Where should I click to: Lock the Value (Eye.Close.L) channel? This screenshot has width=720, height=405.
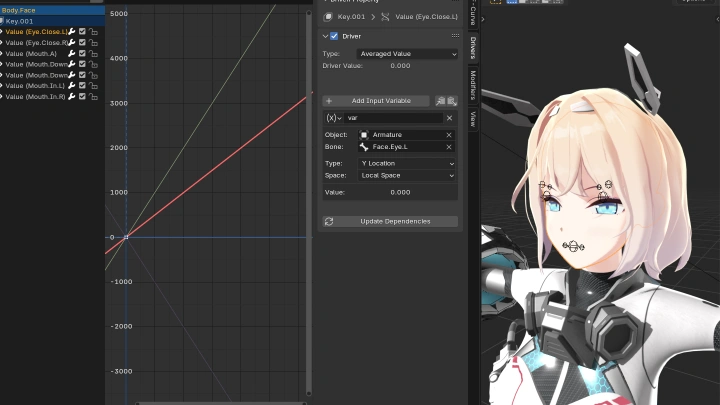point(93,32)
